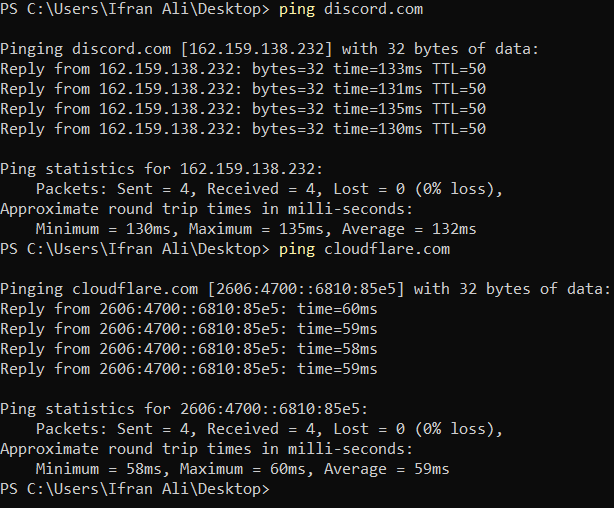The height and width of the screenshot is (508, 614).
Task: Select the IPv6 reply line with time=60ms
Action: pyautogui.click(x=189, y=309)
